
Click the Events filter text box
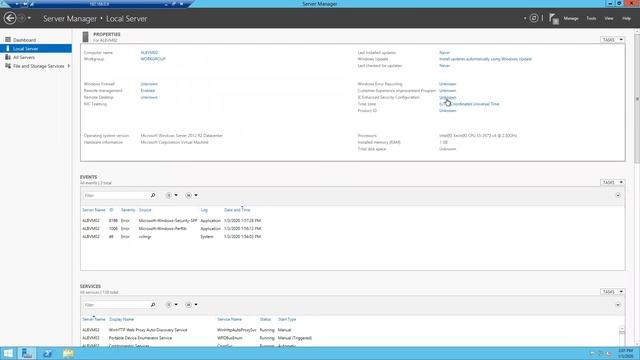pyautogui.click(x=116, y=196)
